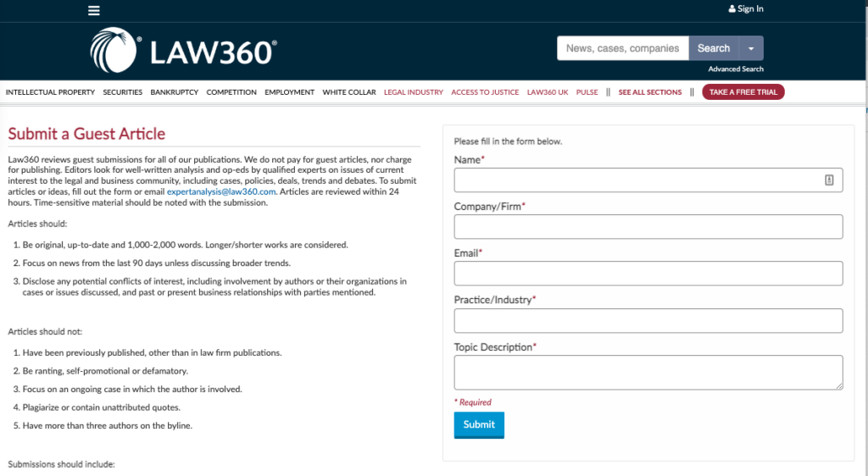The image size is (868, 476).
Task: Click the Submit a Guest Article heading
Action: 86,134
